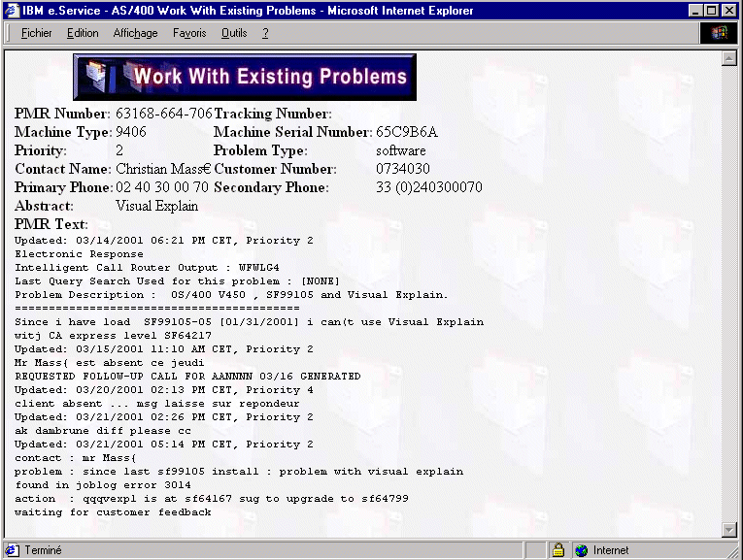Click the line 'Updated: 03/21/2001 02:26 PM CET'

[164, 417]
